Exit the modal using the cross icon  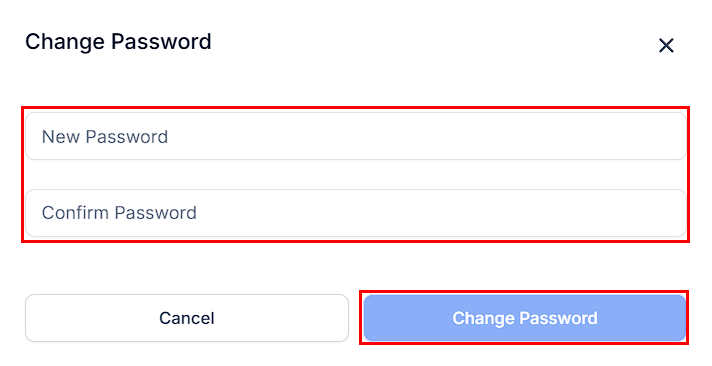click(666, 45)
